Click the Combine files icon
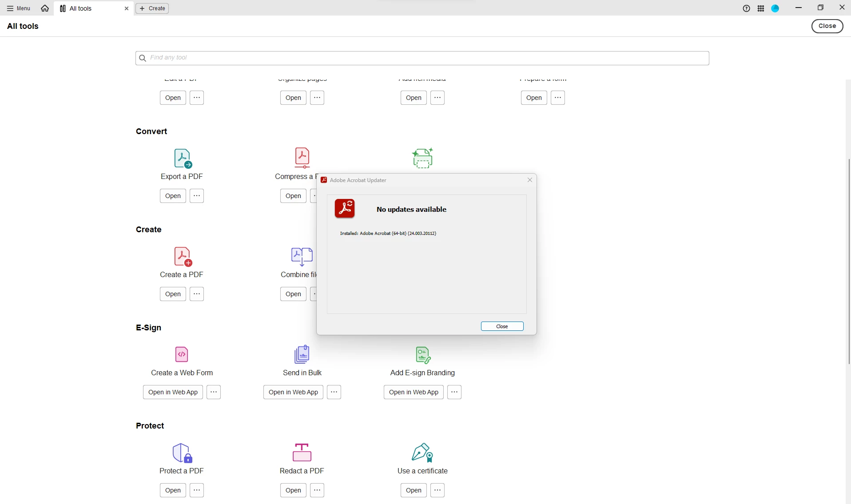The image size is (851, 504). click(x=302, y=257)
